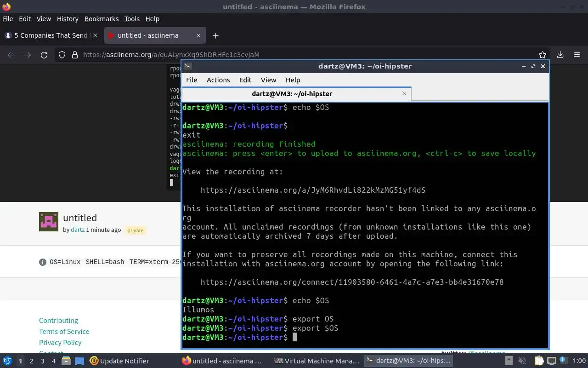Select the 'untitled - asciinema' browser tab
Viewport: 588px width, 368px height.
[x=155, y=35]
